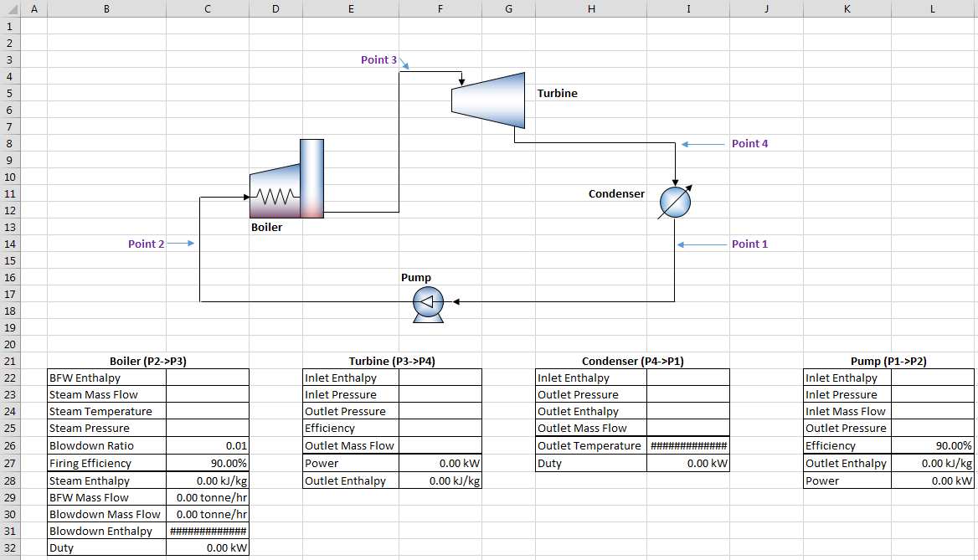Select the Blowdown Ratio value 0.01
The image size is (978, 560).
tap(208, 446)
